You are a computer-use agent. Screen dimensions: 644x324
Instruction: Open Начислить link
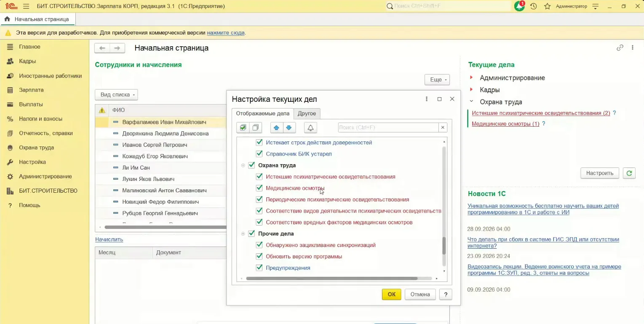click(109, 239)
